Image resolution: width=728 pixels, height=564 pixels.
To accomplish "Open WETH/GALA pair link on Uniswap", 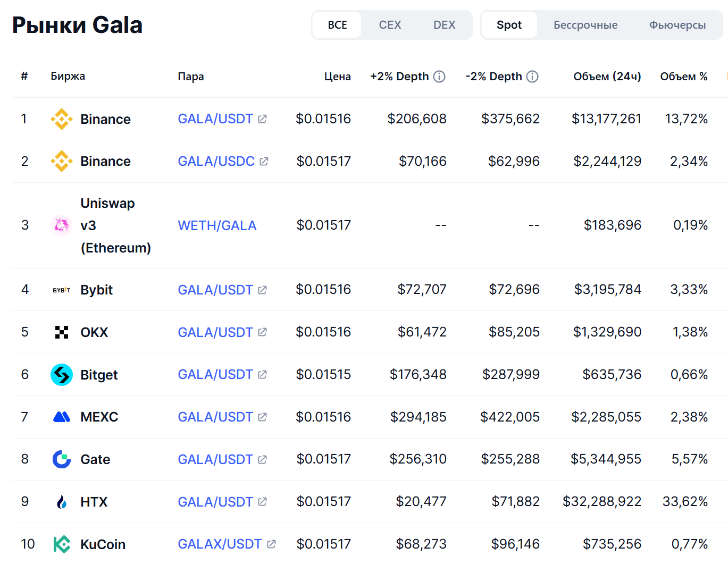I will tap(217, 225).
